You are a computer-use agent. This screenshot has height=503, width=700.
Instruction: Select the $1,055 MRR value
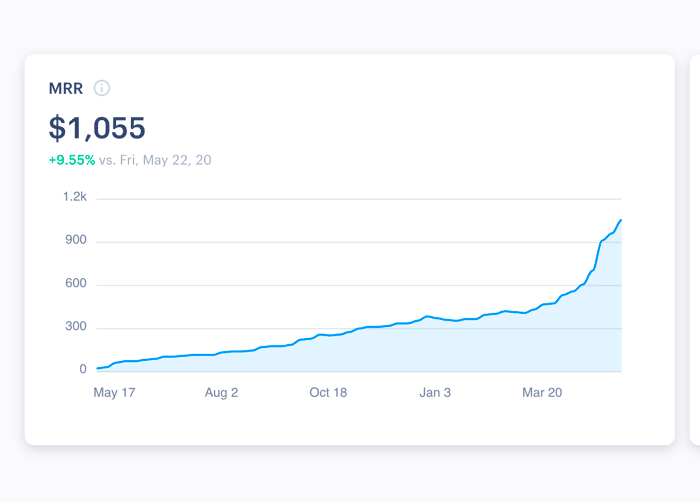coord(97,128)
